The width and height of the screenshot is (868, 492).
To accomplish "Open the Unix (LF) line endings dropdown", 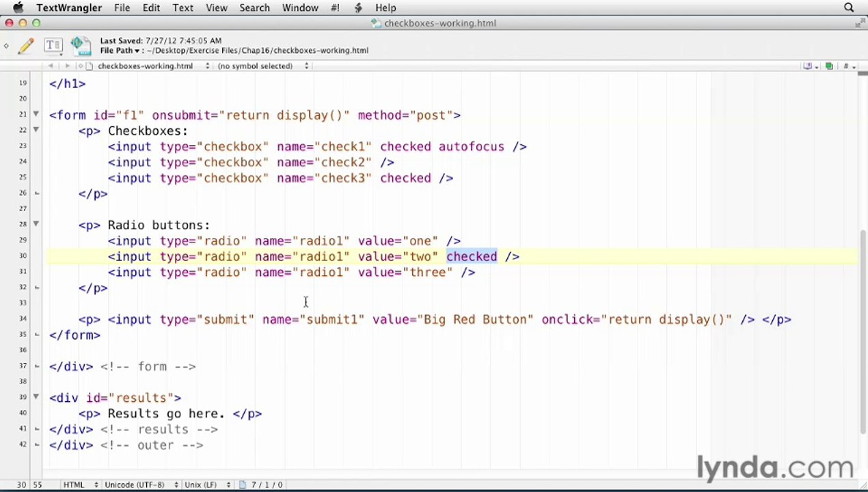I will point(208,484).
